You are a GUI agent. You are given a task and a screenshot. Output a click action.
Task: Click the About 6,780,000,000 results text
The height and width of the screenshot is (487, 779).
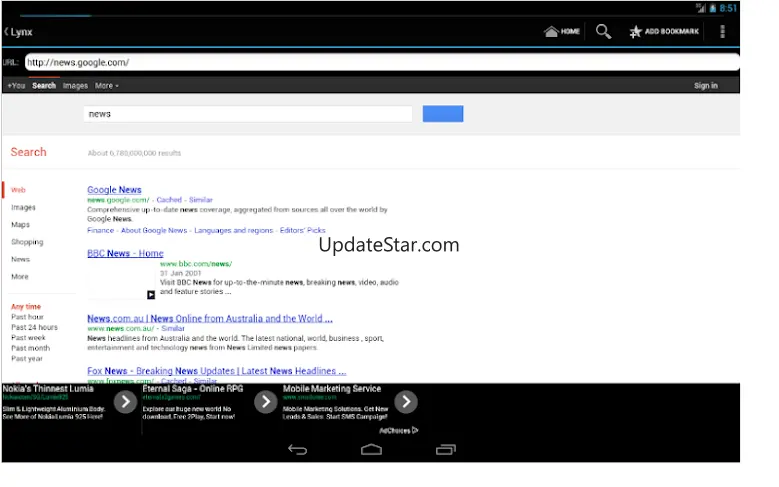tap(134, 153)
